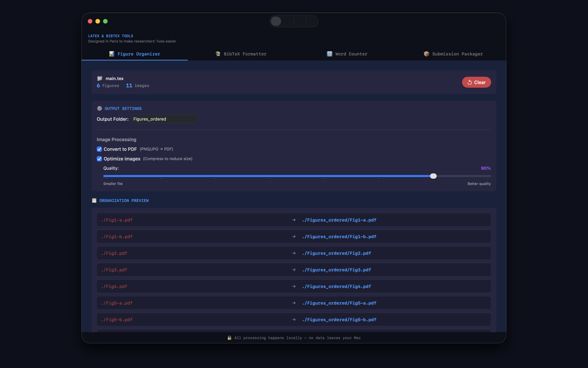
Task: Click the clipboard icon next to Organization Preview
Action: point(94,200)
